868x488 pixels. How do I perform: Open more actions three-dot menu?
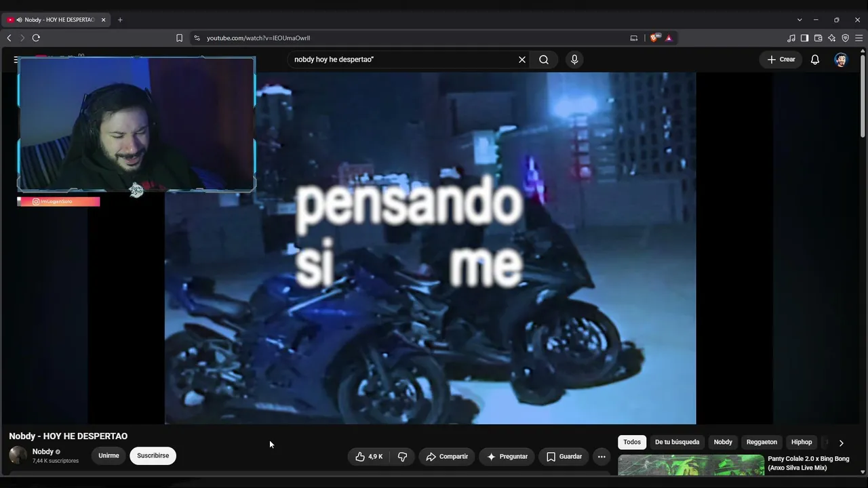(x=601, y=457)
